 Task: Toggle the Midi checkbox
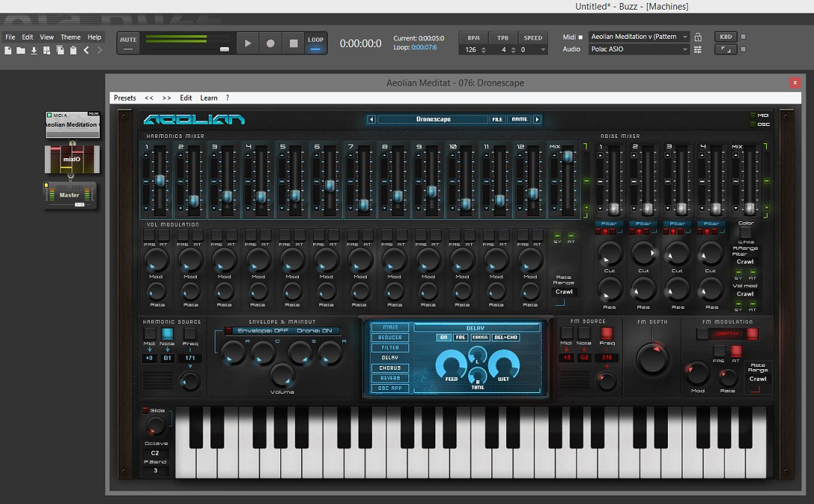pos(581,37)
